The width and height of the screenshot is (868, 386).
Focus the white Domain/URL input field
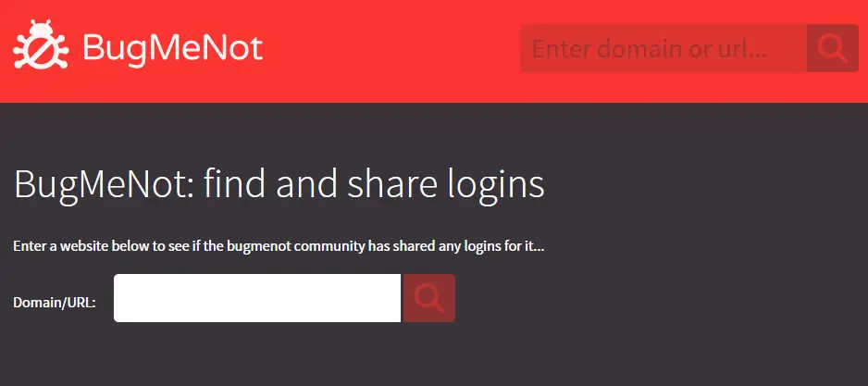(257, 298)
